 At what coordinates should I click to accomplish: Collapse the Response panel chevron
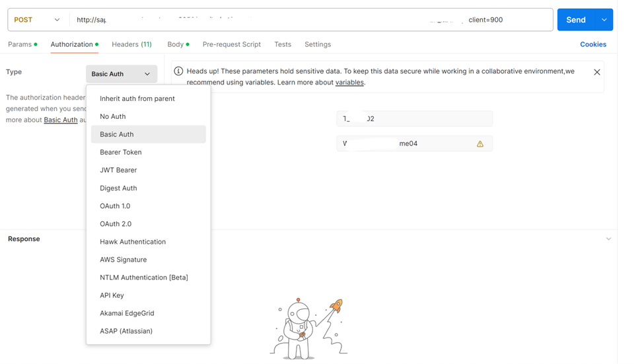click(609, 238)
